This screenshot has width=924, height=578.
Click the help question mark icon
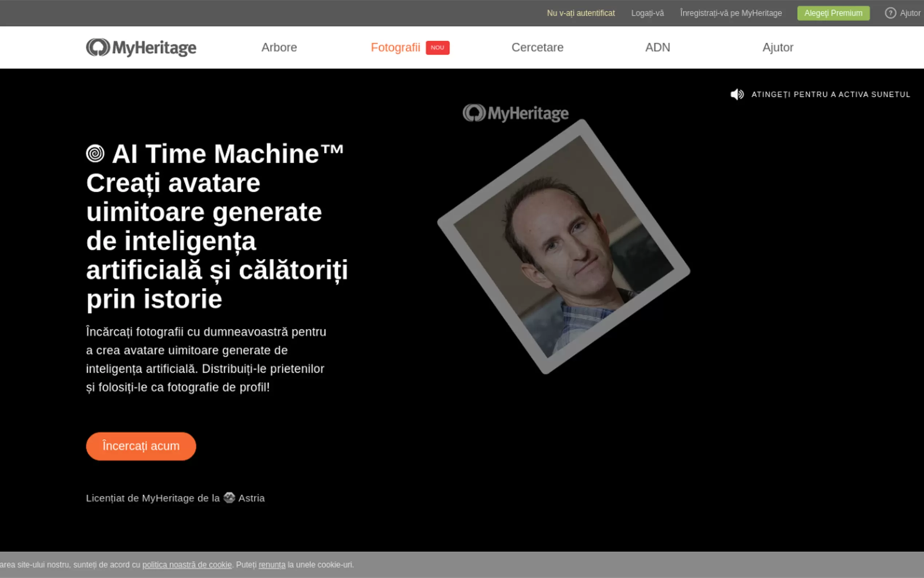[891, 13]
